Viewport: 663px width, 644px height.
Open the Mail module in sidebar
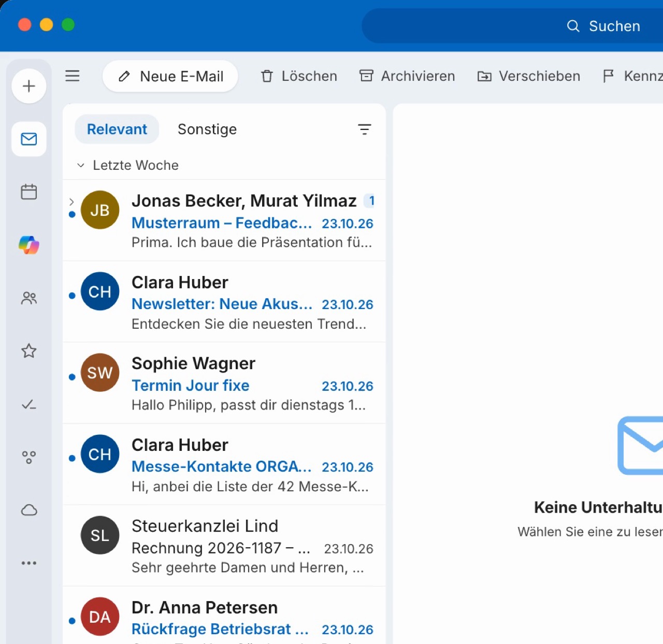coord(29,139)
